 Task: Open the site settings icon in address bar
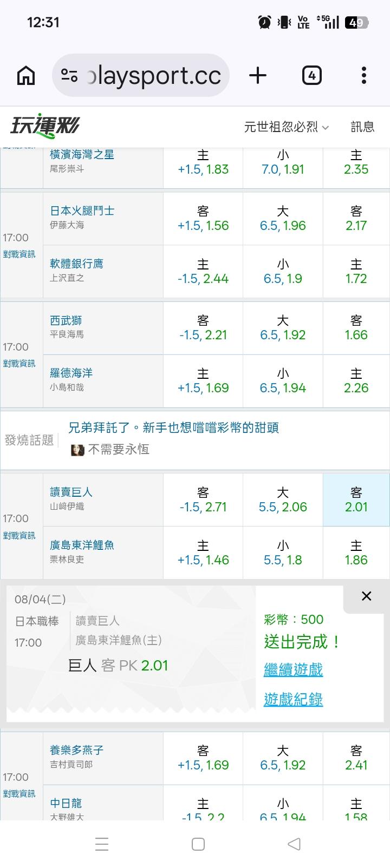69,75
